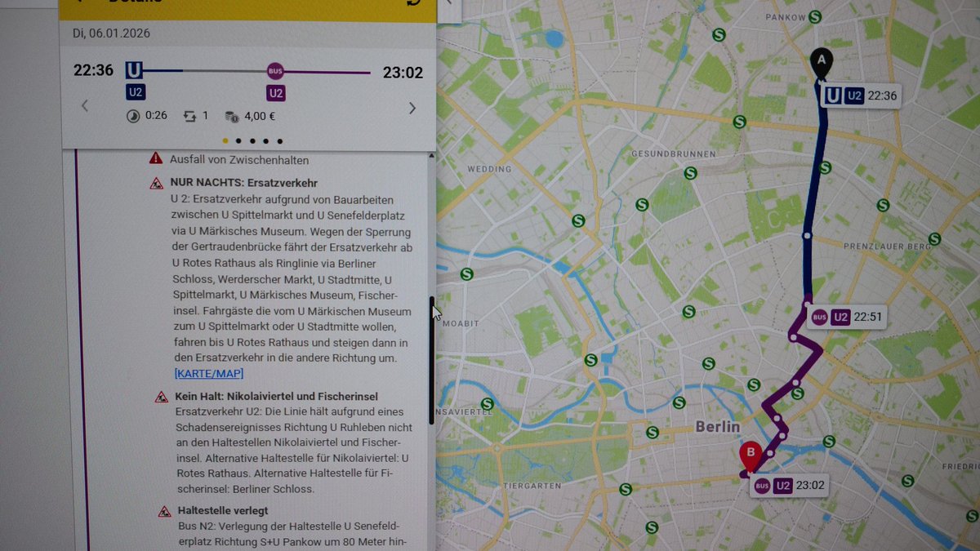Click map label U U2 22:36
This screenshot has height=551, width=980.
[861, 96]
